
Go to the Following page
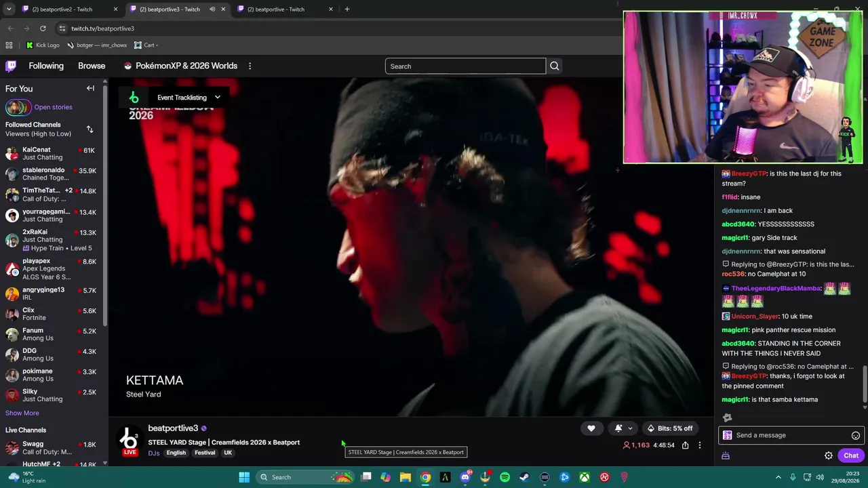point(46,66)
